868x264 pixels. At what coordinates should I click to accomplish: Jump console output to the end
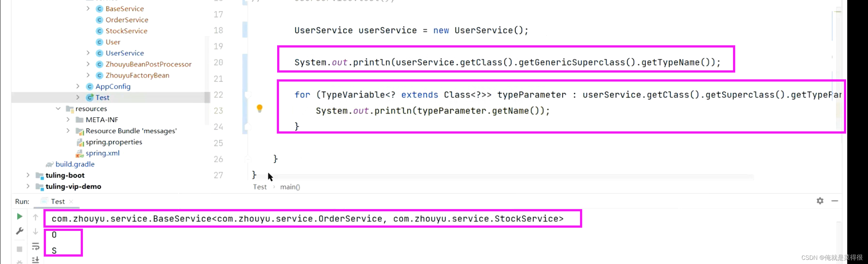click(x=35, y=260)
